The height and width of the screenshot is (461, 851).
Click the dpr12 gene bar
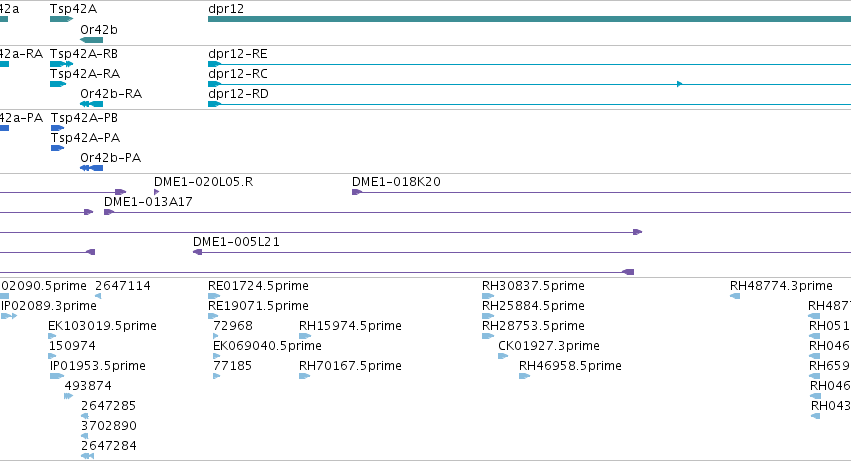(x=528, y=19)
